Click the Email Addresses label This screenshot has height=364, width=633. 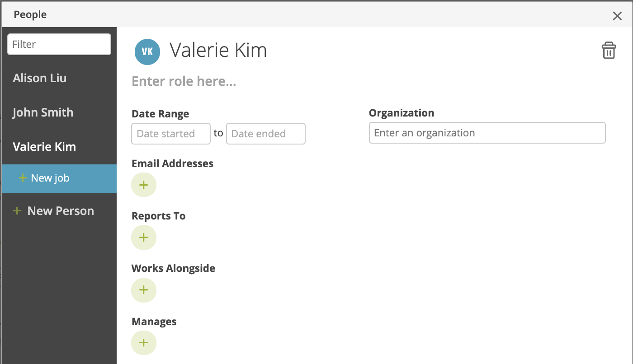pyautogui.click(x=173, y=163)
